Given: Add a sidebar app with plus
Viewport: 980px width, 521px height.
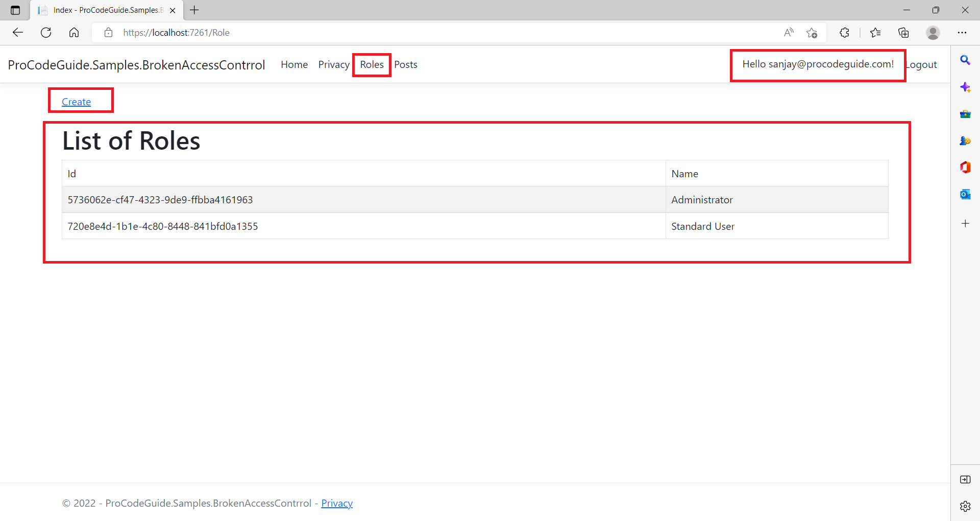Looking at the screenshot, I should tap(965, 223).
